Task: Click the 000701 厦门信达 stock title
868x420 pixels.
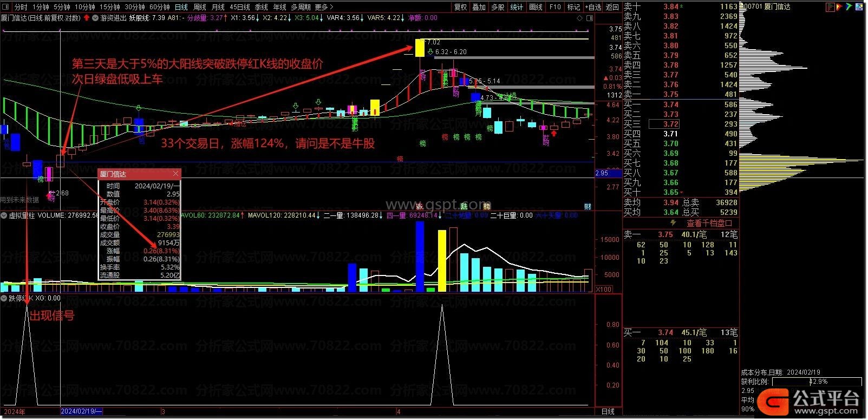Action: pyautogui.click(x=766, y=7)
